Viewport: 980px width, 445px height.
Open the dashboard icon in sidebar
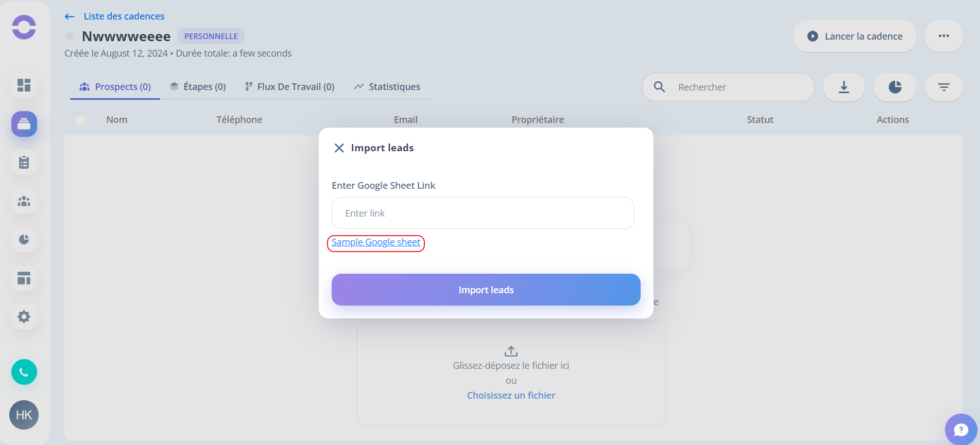point(24,85)
